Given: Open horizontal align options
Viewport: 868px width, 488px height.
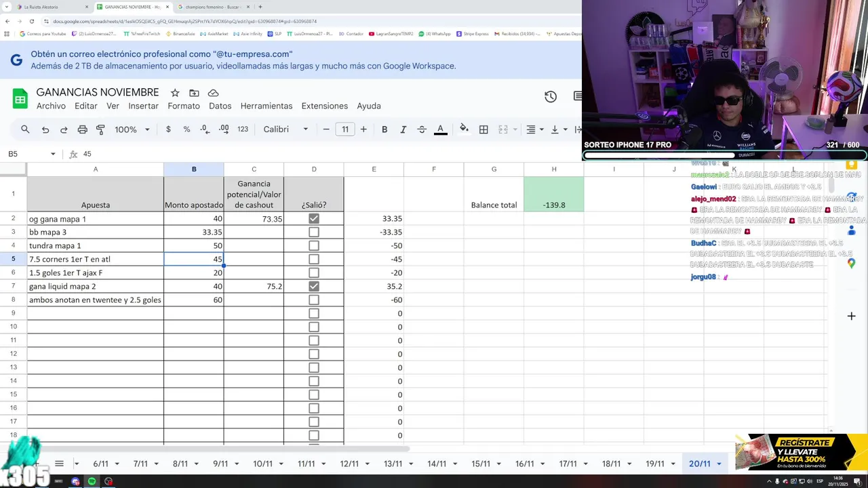Looking at the screenshot, I should 534,129.
